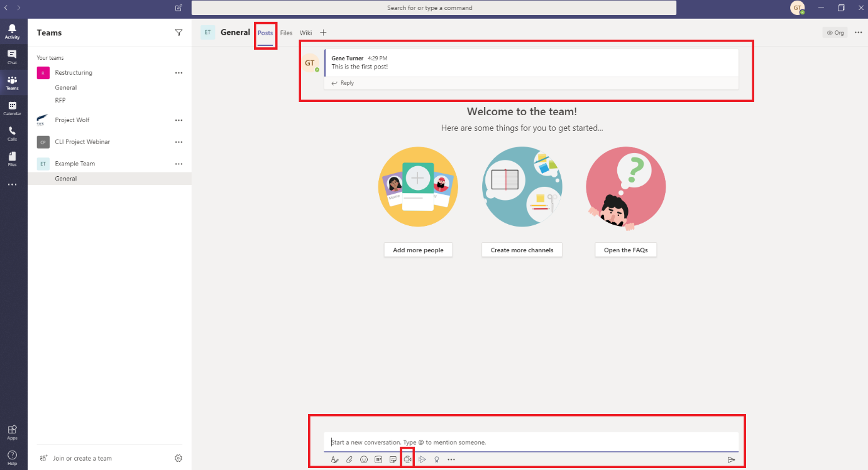This screenshot has width=868, height=470.
Task: Click the 'Your teams' label
Action: click(x=50, y=58)
